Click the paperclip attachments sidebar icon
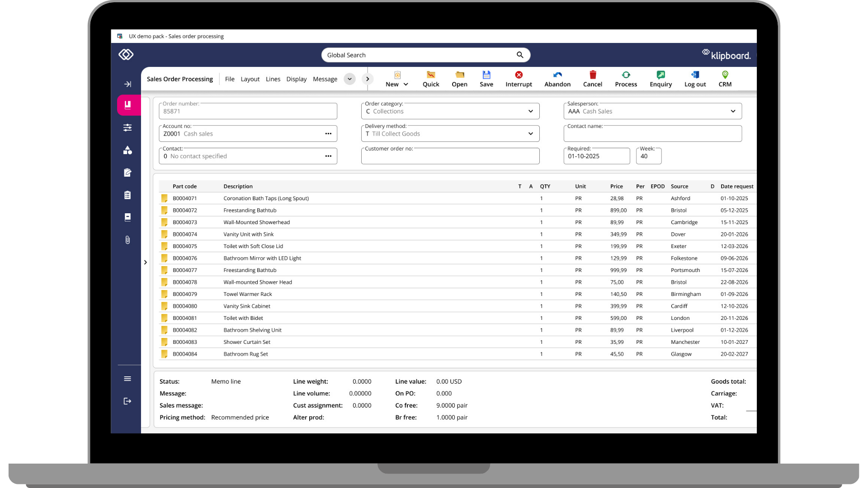868x488 pixels. [127, 240]
